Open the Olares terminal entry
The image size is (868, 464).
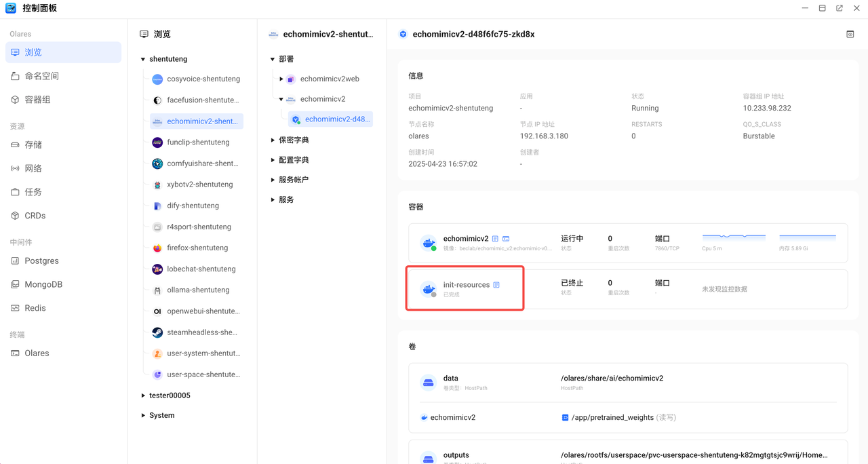coord(37,353)
